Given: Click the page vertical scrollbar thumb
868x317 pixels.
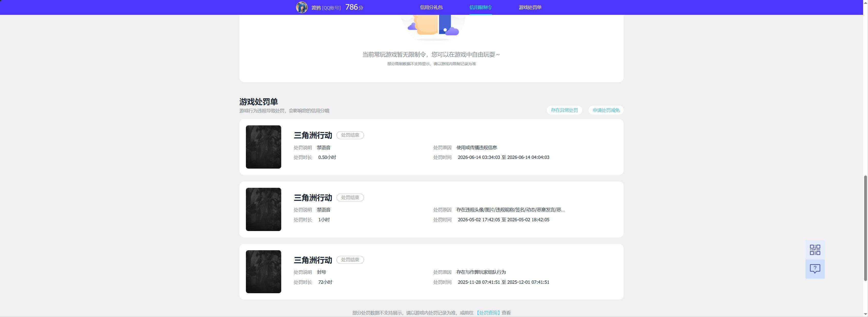Looking at the screenshot, I should tap(865, 228).
